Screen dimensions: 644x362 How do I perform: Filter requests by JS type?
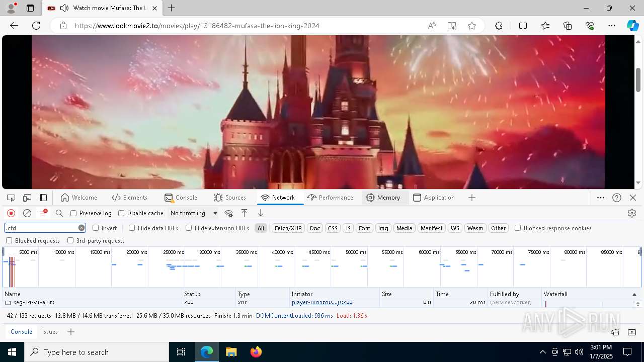348,228
